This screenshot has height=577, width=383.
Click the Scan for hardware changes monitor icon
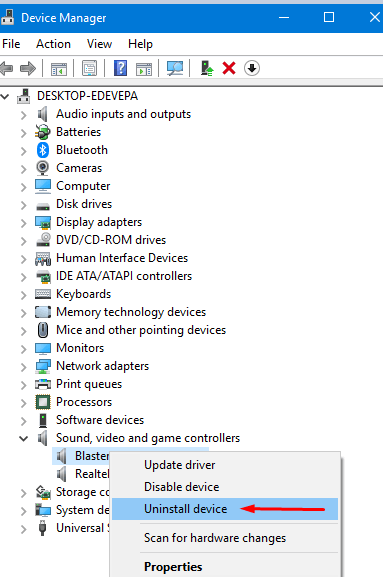pos(175,68)
